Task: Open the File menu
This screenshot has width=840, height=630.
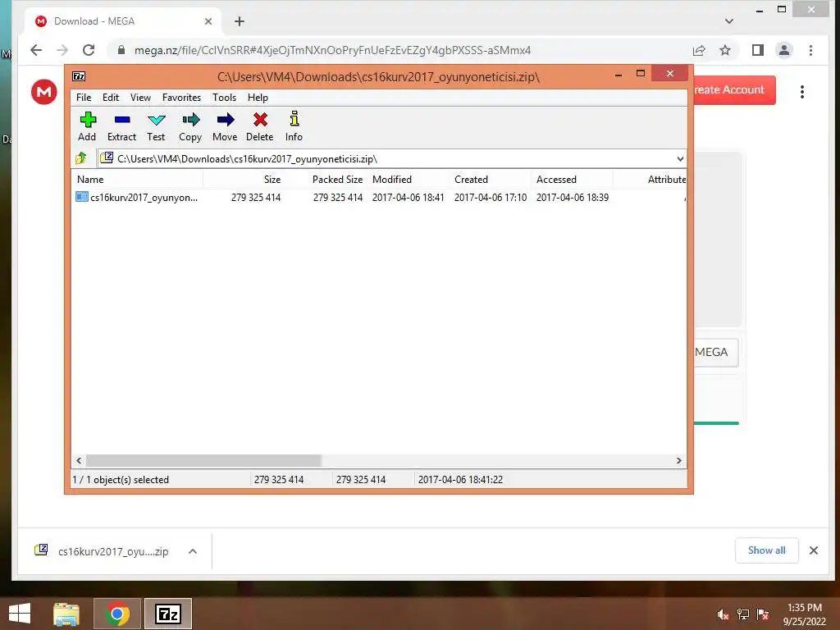Action: [x=84, y=98]
